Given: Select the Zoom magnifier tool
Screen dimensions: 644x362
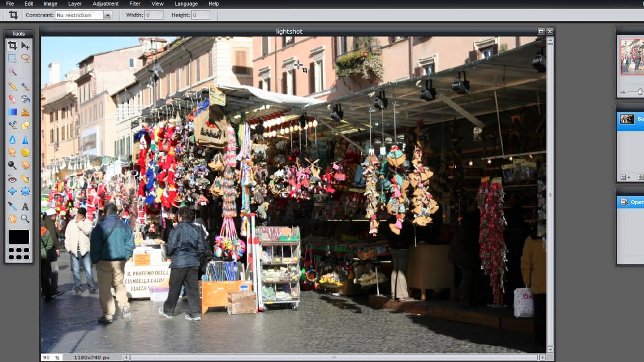Looking at the screenshot, I should pyautogui.click(x=25, y=219).
